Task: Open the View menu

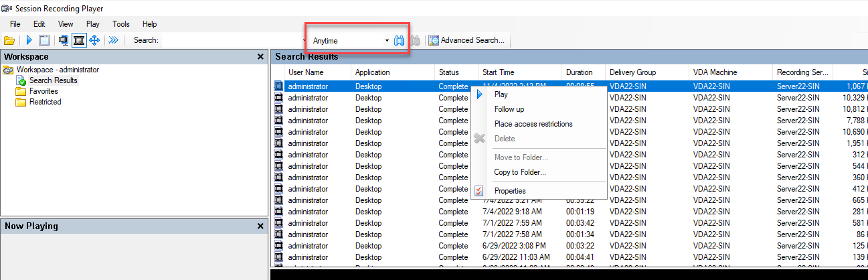Action: pyautogui.click(x=66, y=24)
